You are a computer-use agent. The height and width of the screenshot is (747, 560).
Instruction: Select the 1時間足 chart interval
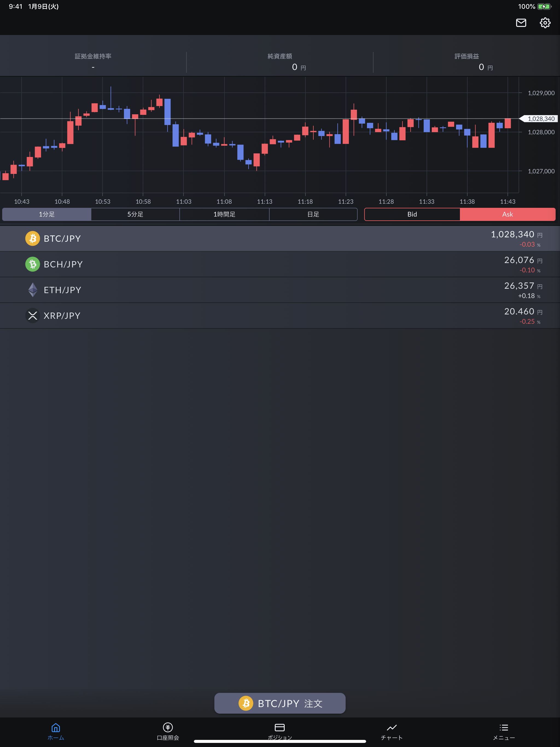(224, 214)
